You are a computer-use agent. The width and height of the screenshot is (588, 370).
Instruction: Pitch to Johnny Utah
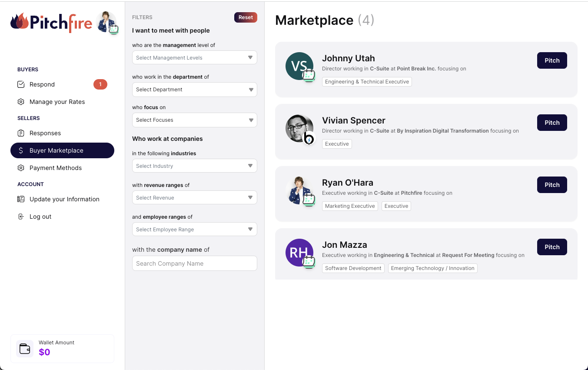[x=552, y=60]
